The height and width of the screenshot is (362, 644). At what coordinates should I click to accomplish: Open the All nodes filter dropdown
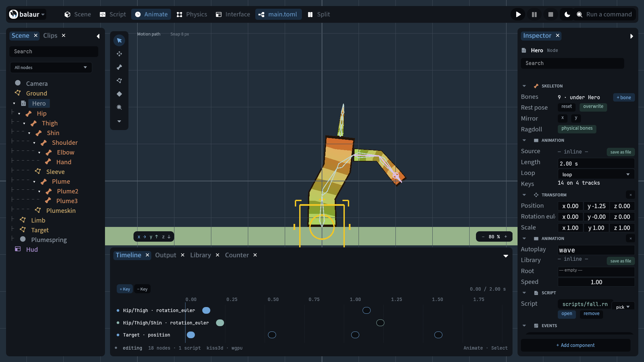[51, 67]
